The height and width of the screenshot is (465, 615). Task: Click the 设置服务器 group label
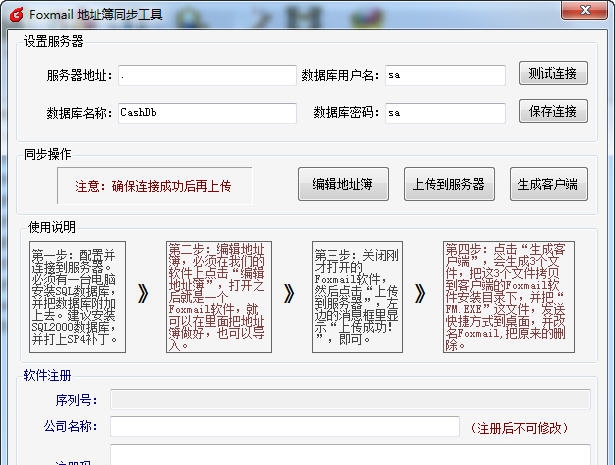(x=54, y=41)
